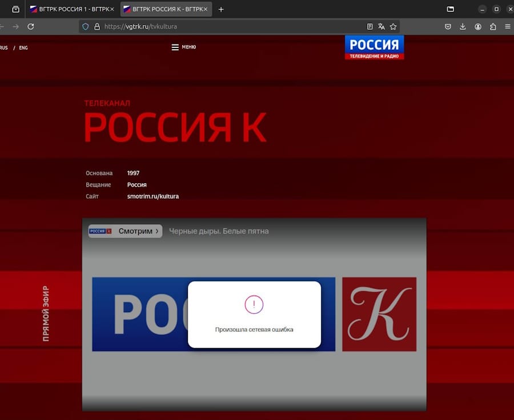Go forward using the forward arrow
The width and height of the screenshot is (514, 420).
click(x=15, y=27)
